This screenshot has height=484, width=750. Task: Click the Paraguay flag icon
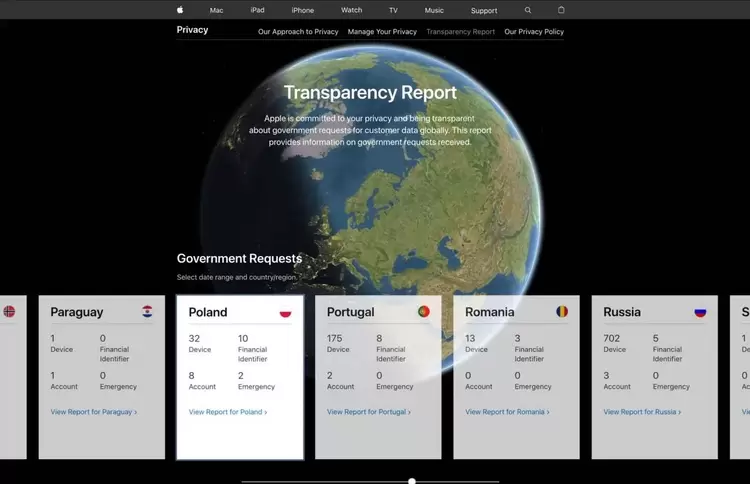tap(147, 312)
